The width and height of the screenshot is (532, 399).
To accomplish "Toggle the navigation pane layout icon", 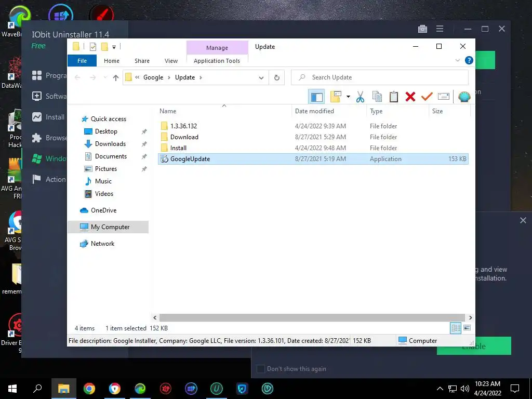I will [x=316, y=97].
